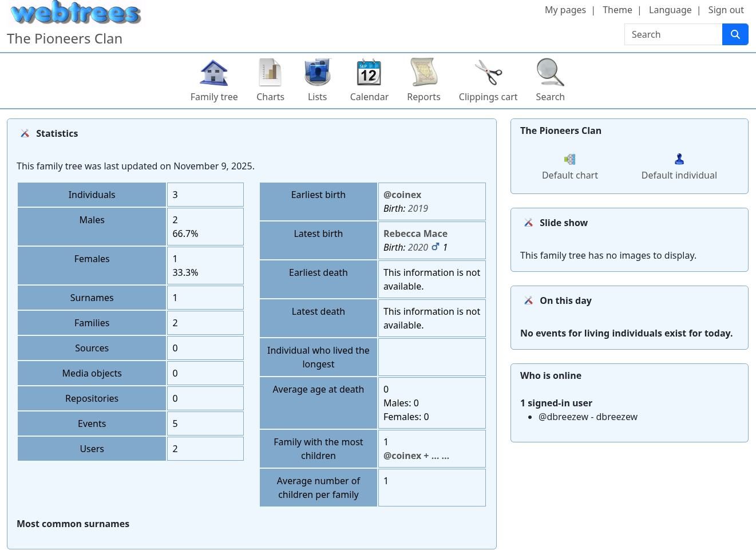Open the Reports scroll icon

coord(423,73)
